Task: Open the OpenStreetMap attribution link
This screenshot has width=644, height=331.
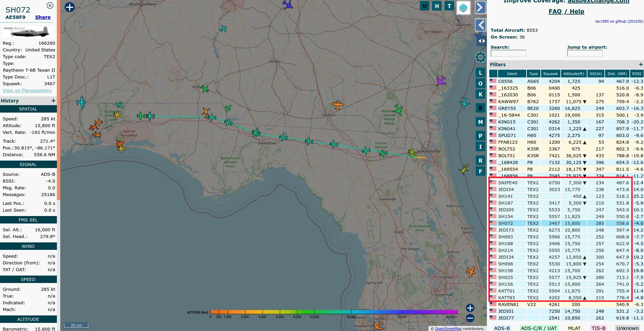Action: [448, 329]
